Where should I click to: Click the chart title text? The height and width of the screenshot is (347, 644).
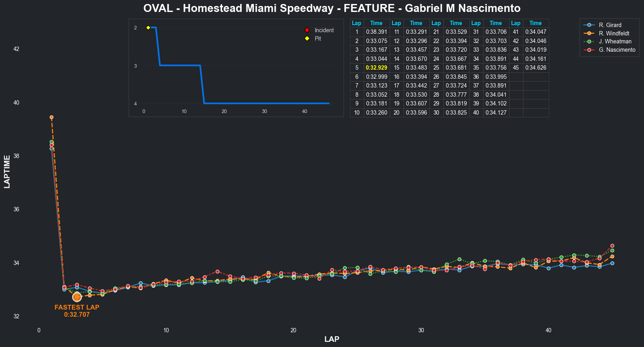pyautogui.click(x=332, y=8)
